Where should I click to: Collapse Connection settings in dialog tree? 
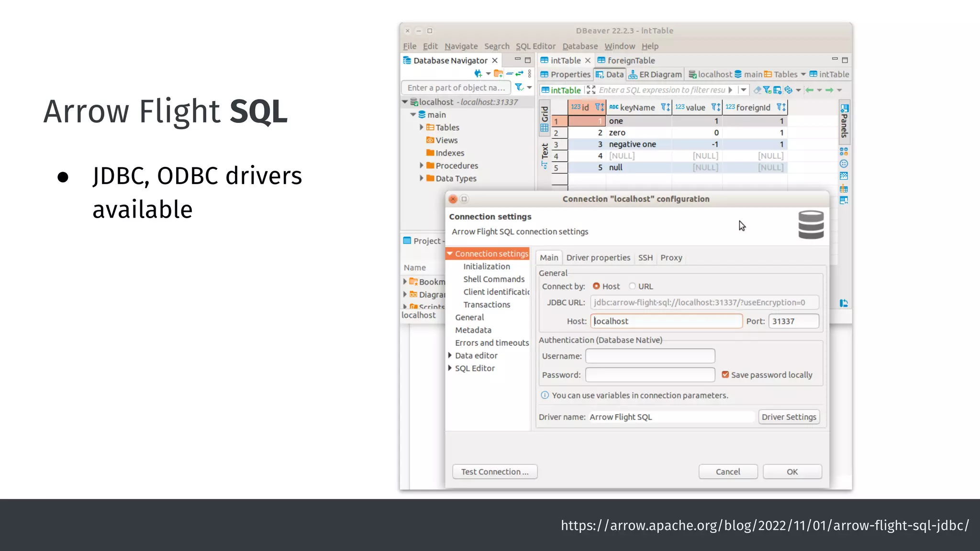pos(450,253)
